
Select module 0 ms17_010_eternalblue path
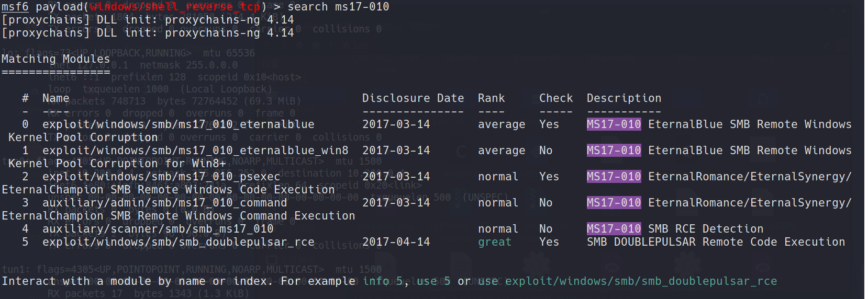coord(178,124)
